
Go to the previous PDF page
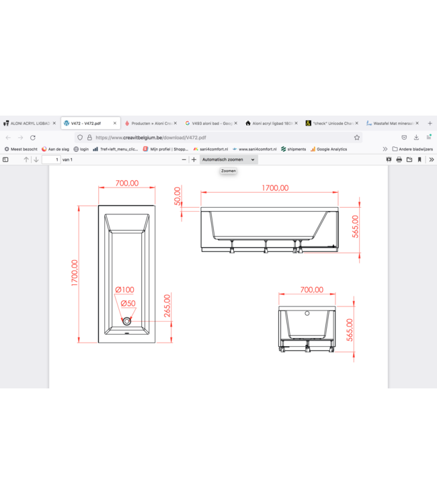pyautogui.click(x=26, y=160)
